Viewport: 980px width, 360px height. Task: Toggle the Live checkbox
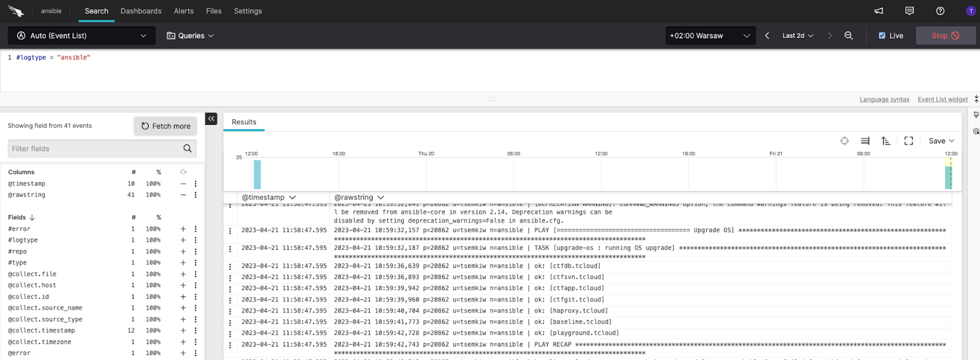pos(882,36)
